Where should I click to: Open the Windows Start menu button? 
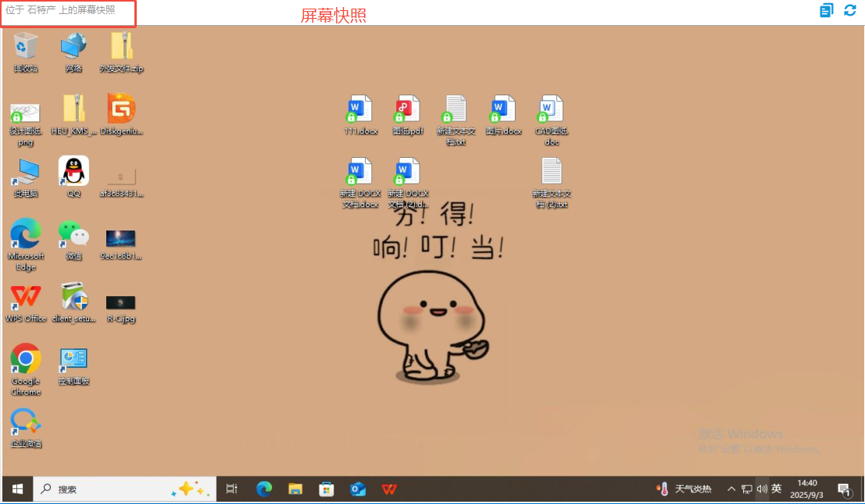click(18, 489)
